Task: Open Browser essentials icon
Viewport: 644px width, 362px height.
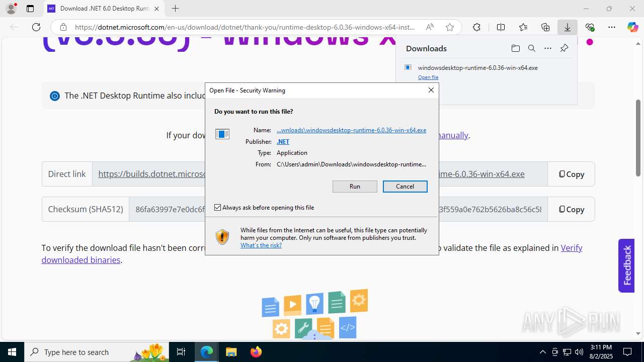Action: (x=590, y=27)
